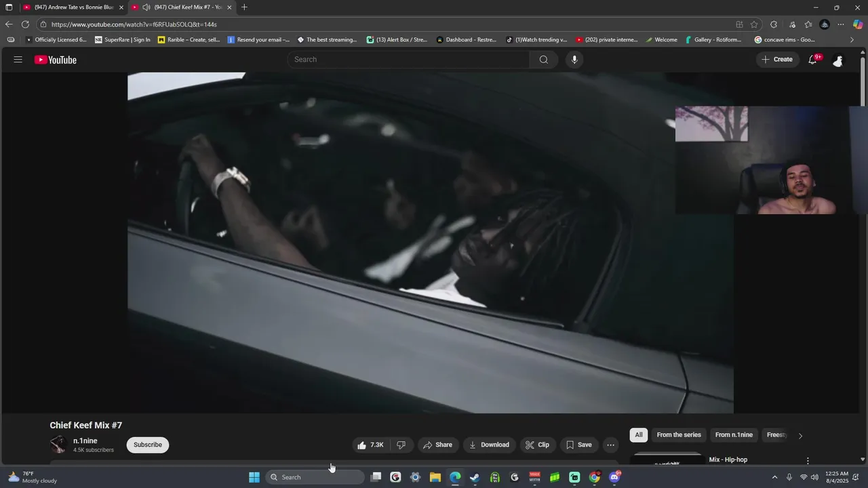Open Steam from the taskbar
Image resolution: width=868 pixels, height=488 pixels.
475,477
